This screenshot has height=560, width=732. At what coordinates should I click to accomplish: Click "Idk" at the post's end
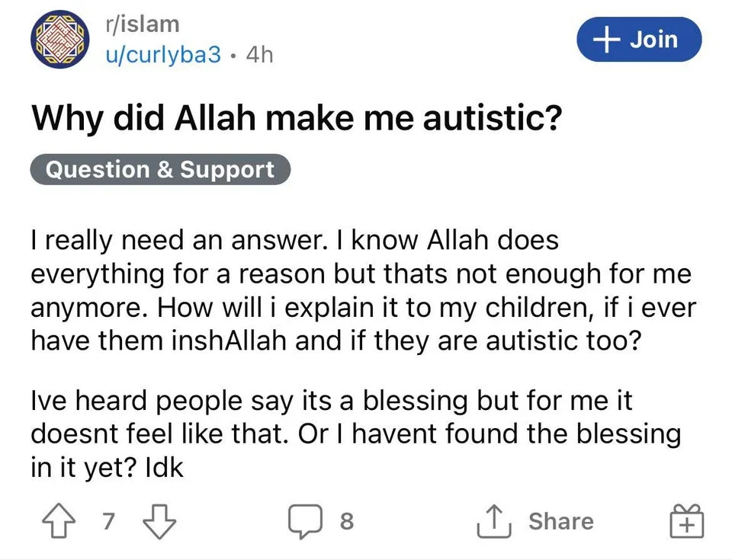(x=164, y=467)
